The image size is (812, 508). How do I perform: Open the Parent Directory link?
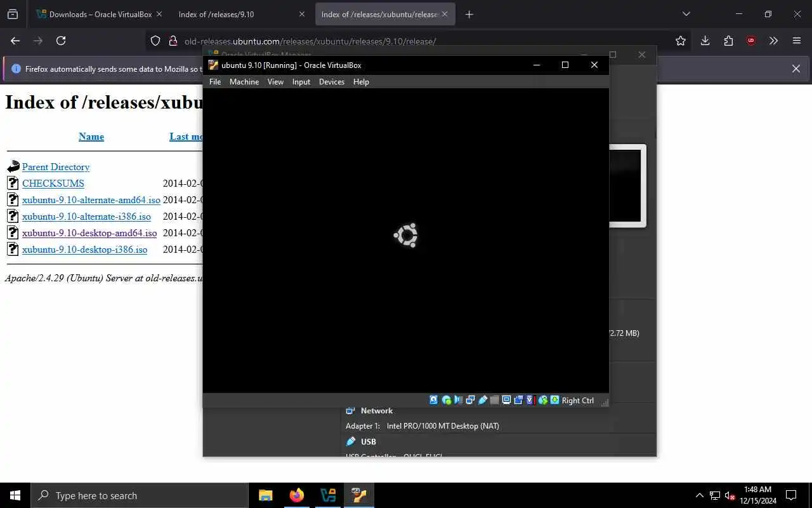click(56, 167)
